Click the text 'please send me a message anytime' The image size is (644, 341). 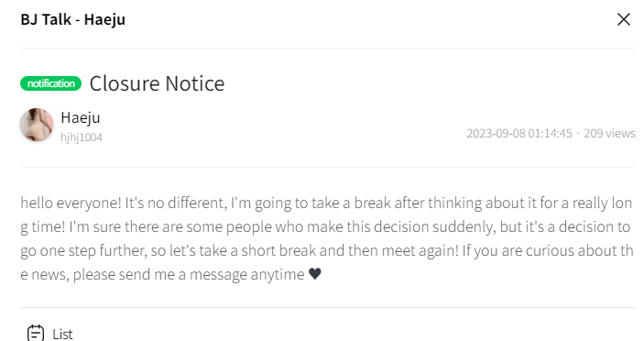[x=189, y=274]
